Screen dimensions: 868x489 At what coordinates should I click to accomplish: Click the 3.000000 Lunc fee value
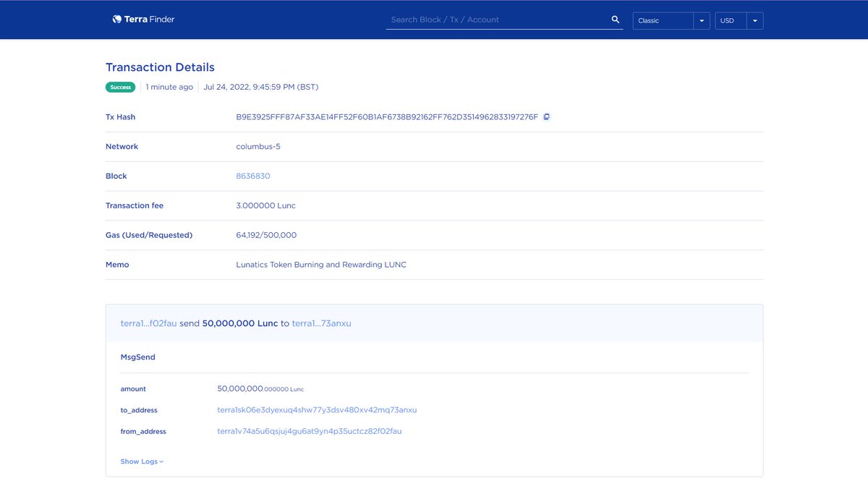(x=265, y=205)
